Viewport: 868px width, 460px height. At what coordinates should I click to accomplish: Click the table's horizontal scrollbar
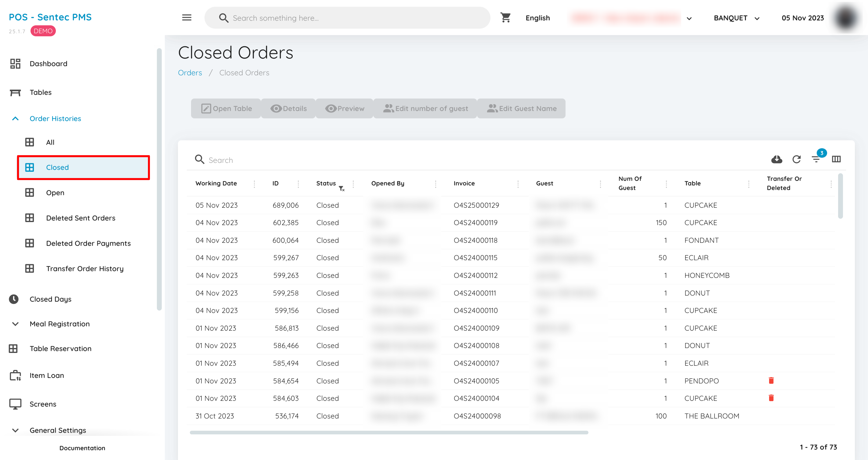pyautogui.click(x=389, y=432)
